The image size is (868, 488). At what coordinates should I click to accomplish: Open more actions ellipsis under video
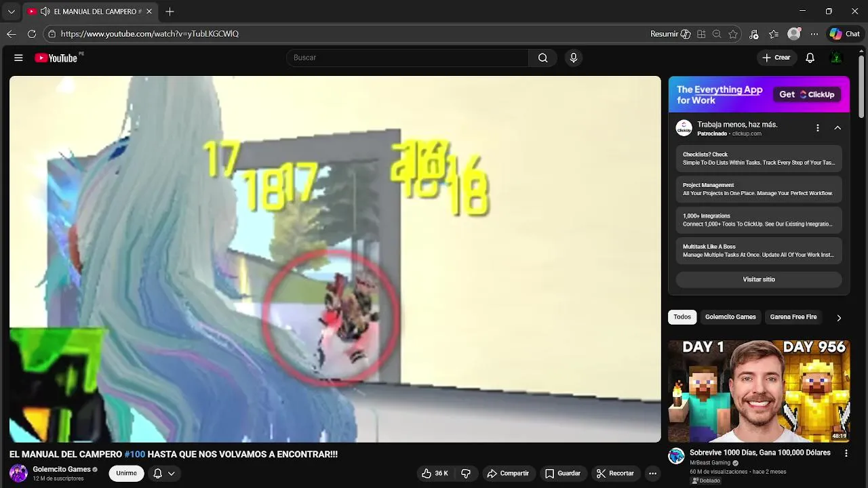click(x=652, y=473)
